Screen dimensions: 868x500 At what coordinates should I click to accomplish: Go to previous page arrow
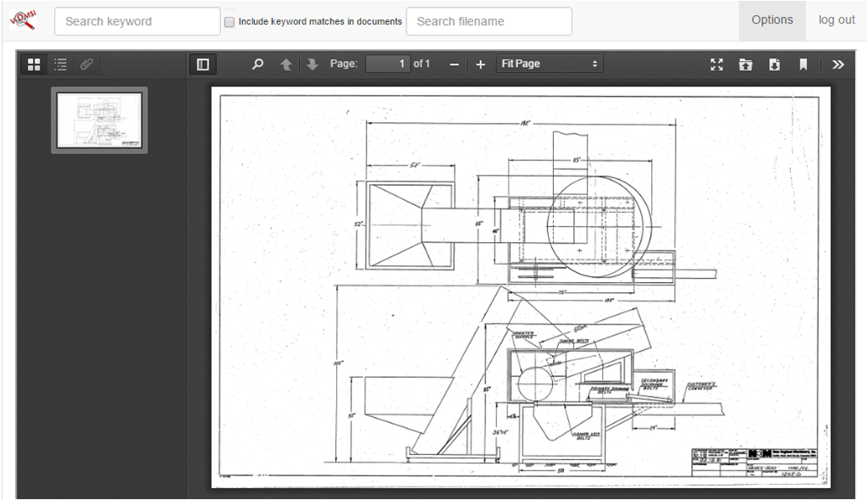click(x=286, y=64)
